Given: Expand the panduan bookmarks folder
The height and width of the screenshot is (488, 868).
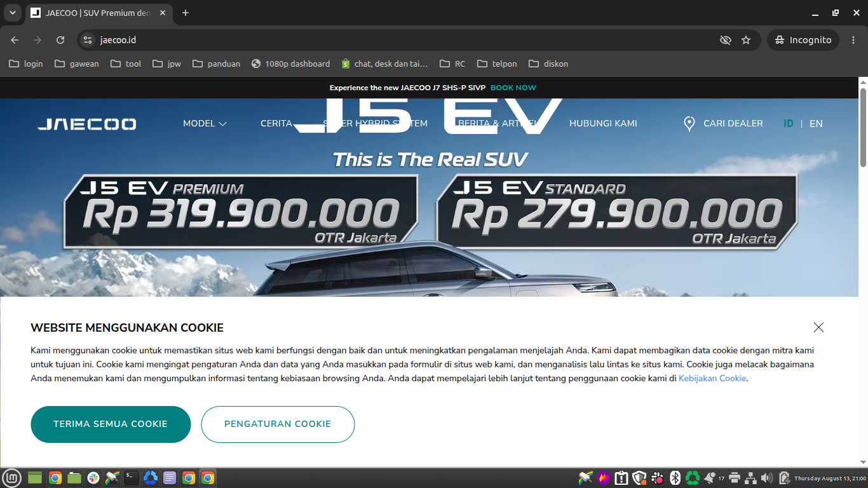Looking at the screenshot, I should coord(217,64).
